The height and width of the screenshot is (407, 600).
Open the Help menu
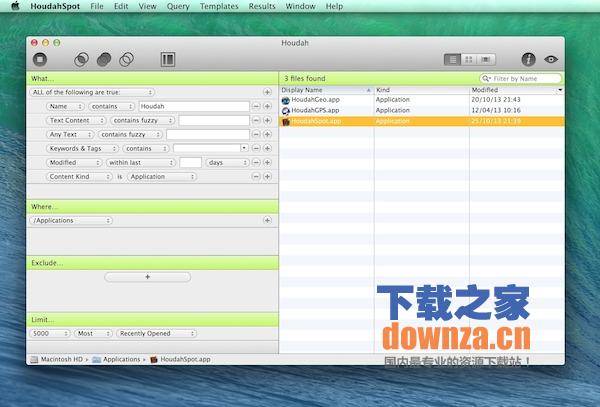pos(334,6)
